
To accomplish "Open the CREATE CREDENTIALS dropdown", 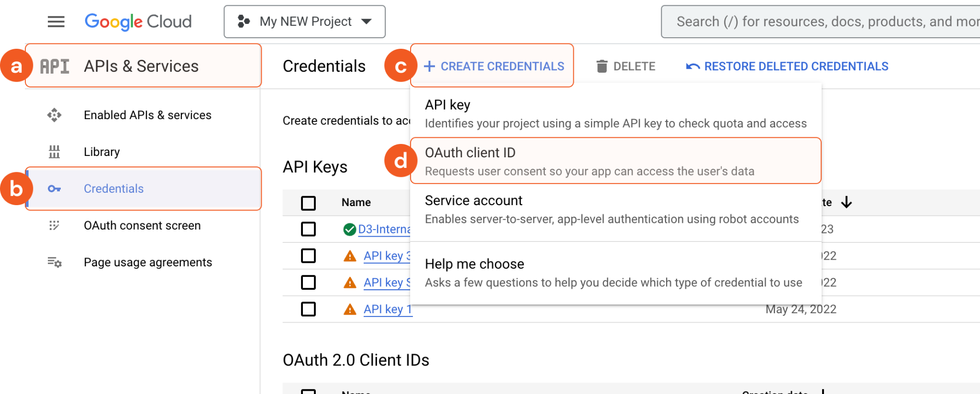I will click(x=494, y=66).
